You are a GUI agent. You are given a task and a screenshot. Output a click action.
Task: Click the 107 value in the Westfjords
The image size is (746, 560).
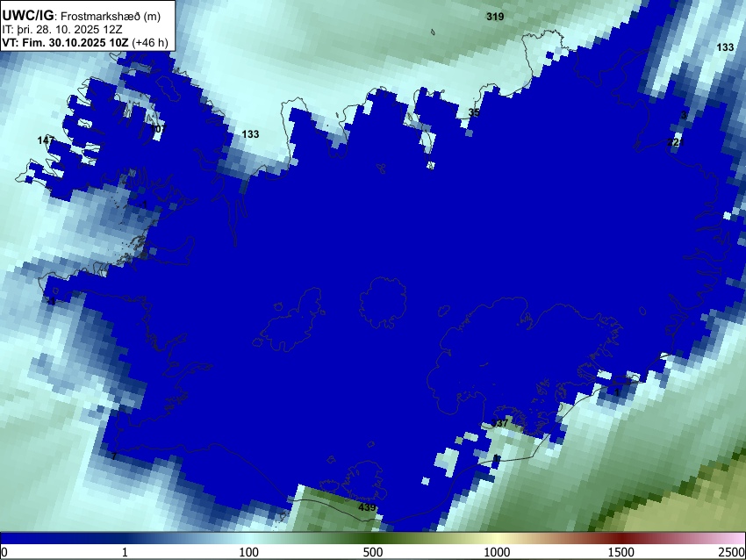[158, 129]
